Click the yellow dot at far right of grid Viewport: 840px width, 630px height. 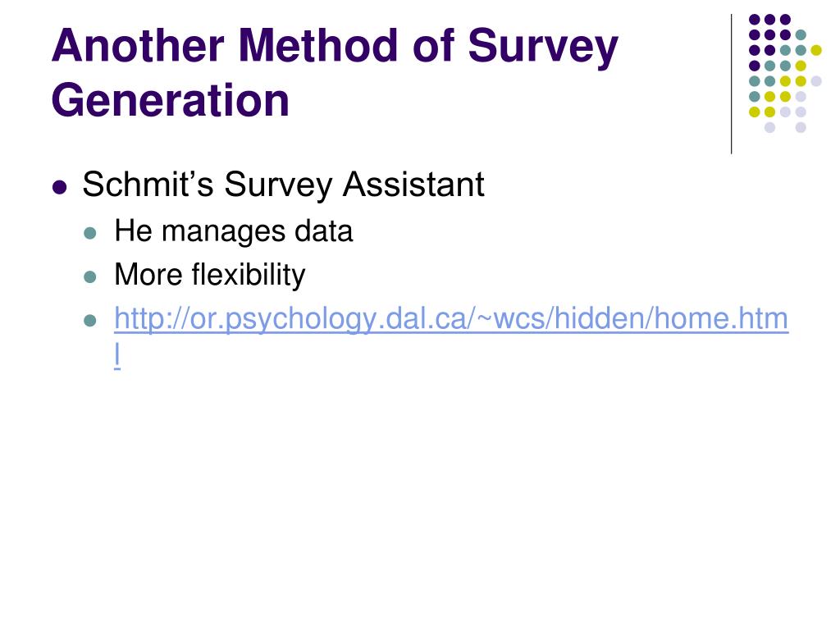[x=816, y=50]
